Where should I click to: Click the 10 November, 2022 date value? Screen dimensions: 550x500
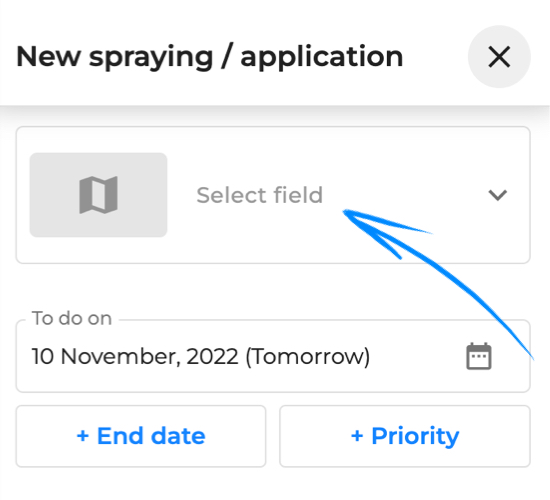tap(135, 356)
